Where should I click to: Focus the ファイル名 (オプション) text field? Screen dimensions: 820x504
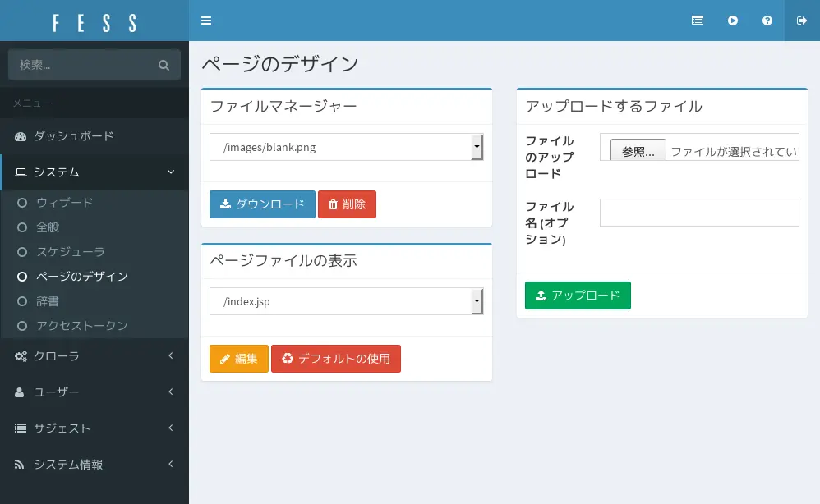(x=699, y=213)
